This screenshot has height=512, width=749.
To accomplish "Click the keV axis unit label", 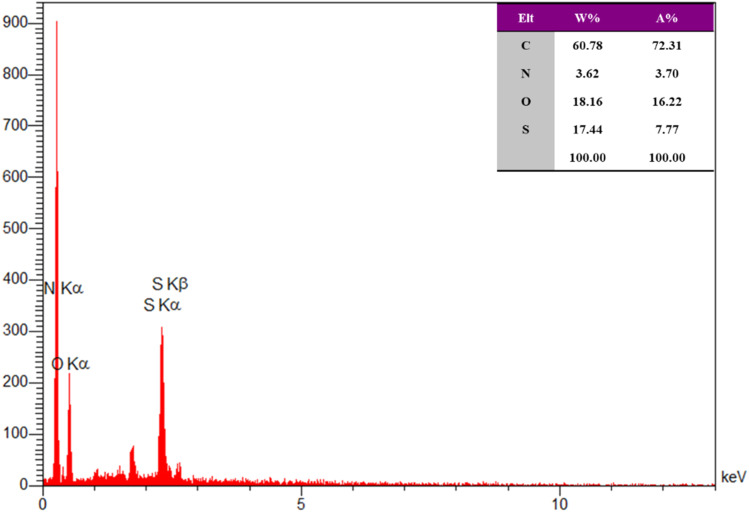I will click(x=733, y=477).
